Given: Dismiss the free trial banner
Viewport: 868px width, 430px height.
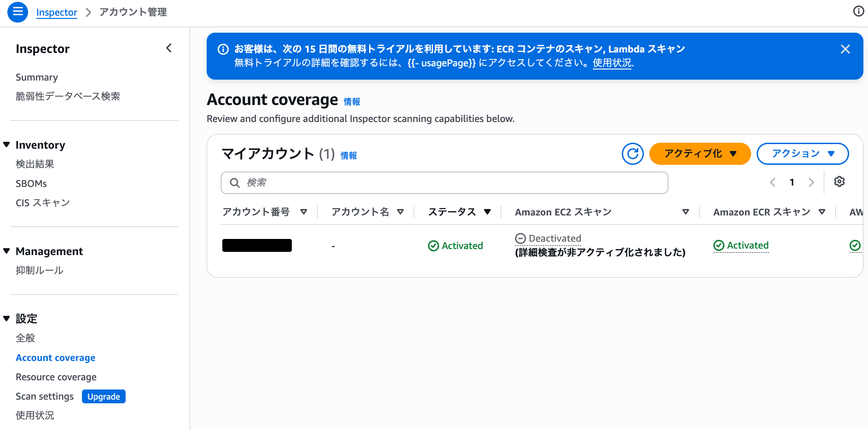Looking at the screenshot, I should click(x=845, y=49).
